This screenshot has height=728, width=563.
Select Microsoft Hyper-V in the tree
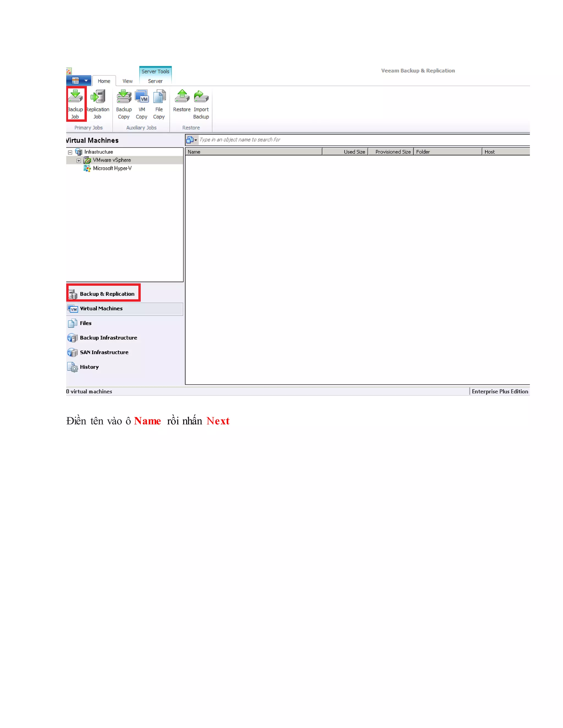click(112, 168)
